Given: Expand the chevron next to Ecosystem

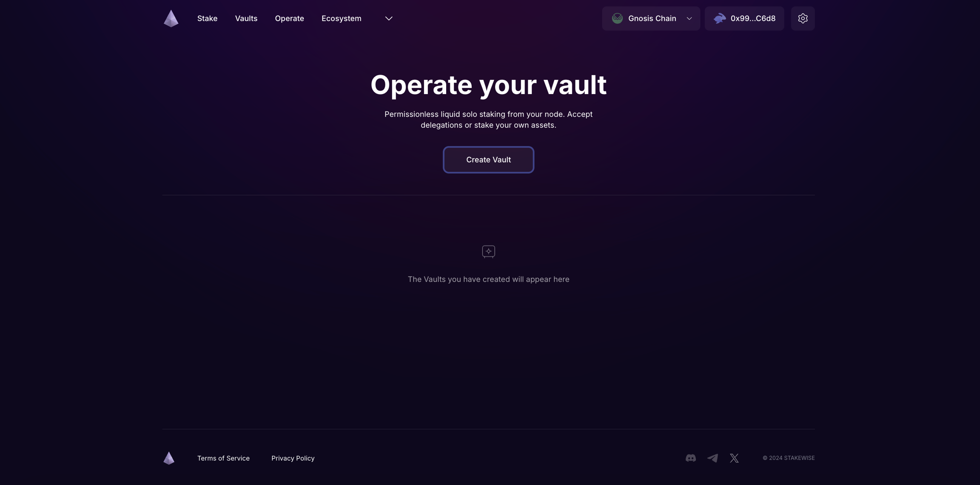Looking at the screenshot, I should pyautogui.click(x=388, y=18).
